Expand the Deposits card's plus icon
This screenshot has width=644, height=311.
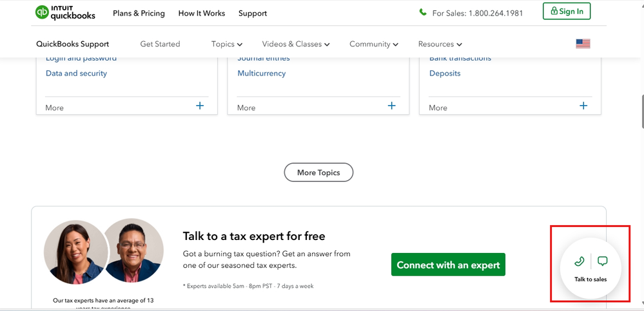(583, 106)
